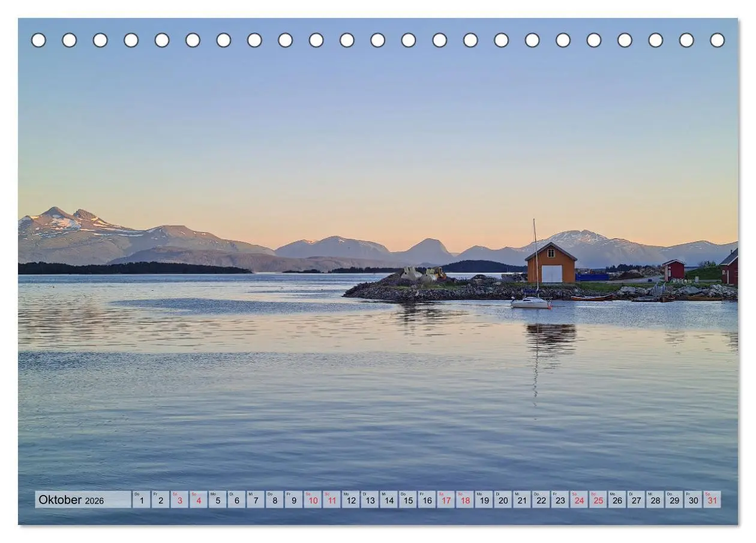Select red Saturday 24 cell
This screenshot has width=756, height=543.
coord(580,500)
